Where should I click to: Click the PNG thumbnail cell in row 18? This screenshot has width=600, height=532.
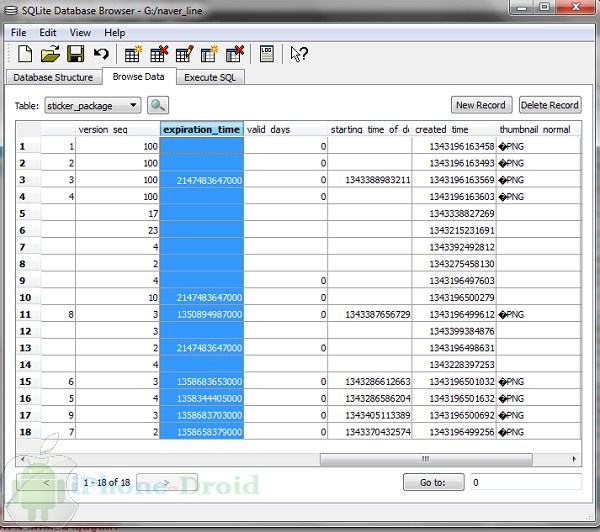[538, 432]
